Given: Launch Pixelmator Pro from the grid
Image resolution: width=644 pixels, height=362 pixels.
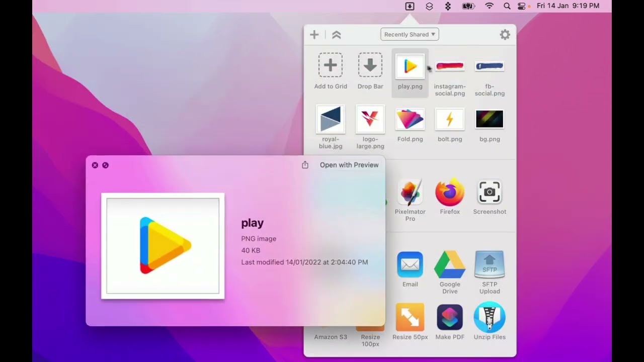Looking at the screenshot, I should click(410, 200).
